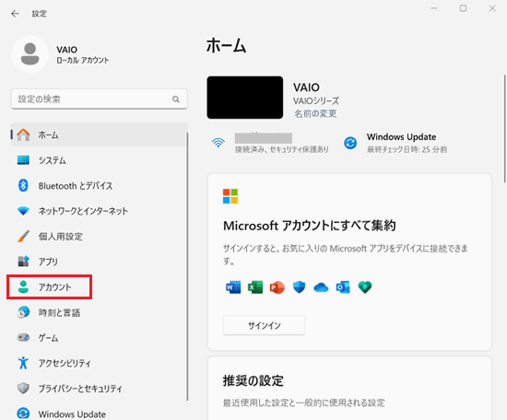The width and height of the screenshot is (507, 420).
Task: Click the search magnifier icon
Action: [x=176, y=99]
